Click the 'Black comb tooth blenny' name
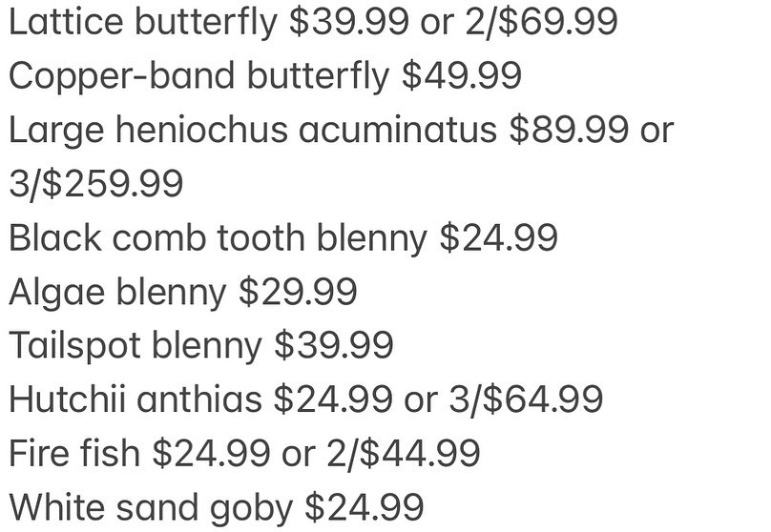 click(218, 238)
